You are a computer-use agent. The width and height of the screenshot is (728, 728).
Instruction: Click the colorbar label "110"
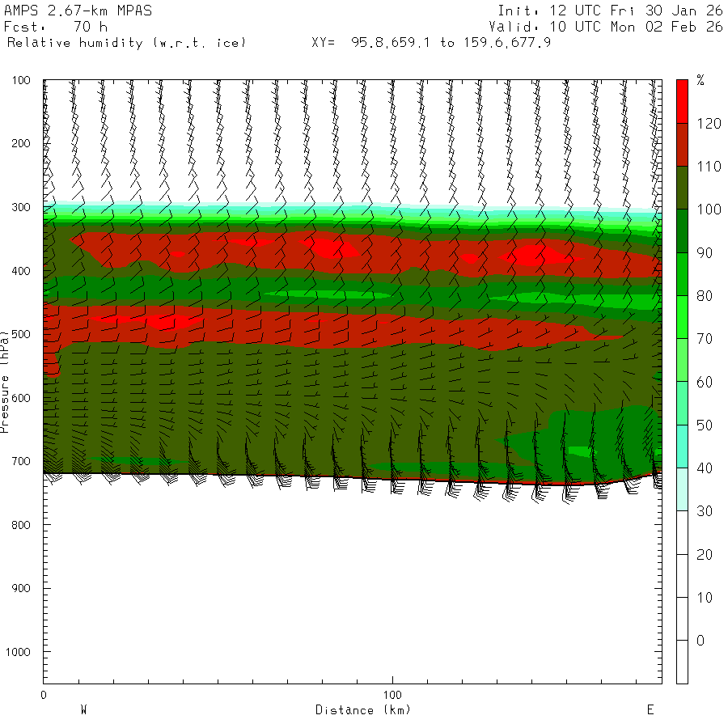point(709,167)
